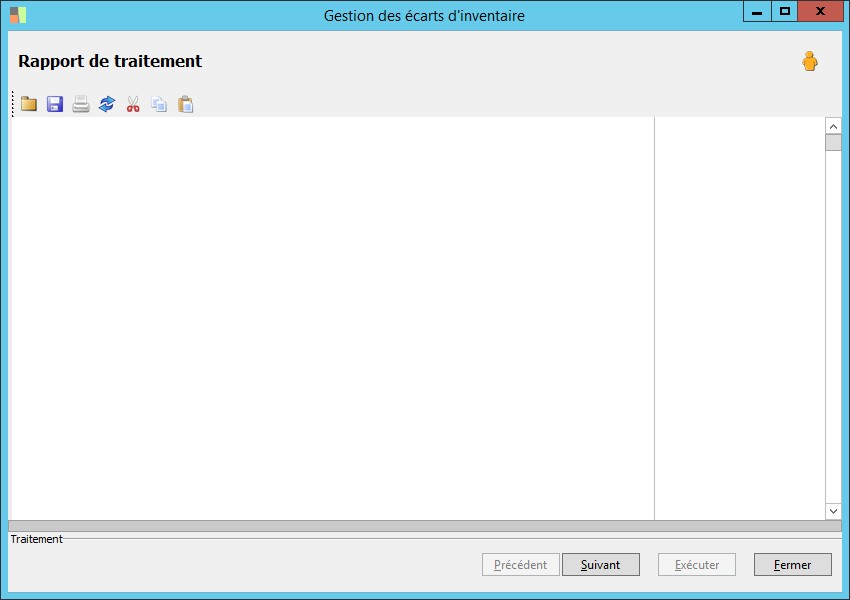Save the report with the floppy disk icon
This screenshot has height=600, width=850.
(55, 104)
